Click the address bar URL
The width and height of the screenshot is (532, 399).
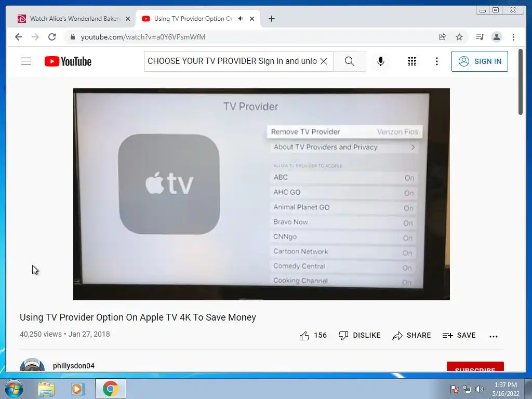point(143,37)
